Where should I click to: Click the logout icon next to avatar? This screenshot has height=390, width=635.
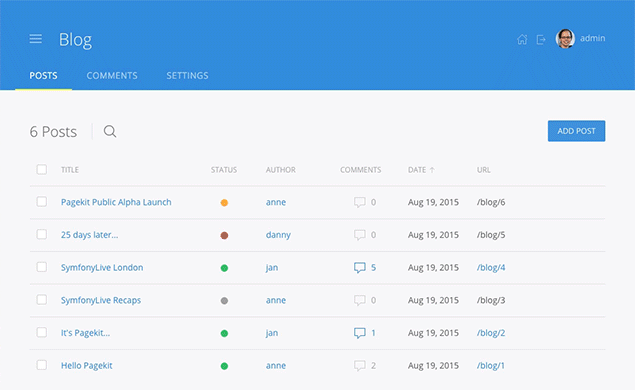point(541,40)
